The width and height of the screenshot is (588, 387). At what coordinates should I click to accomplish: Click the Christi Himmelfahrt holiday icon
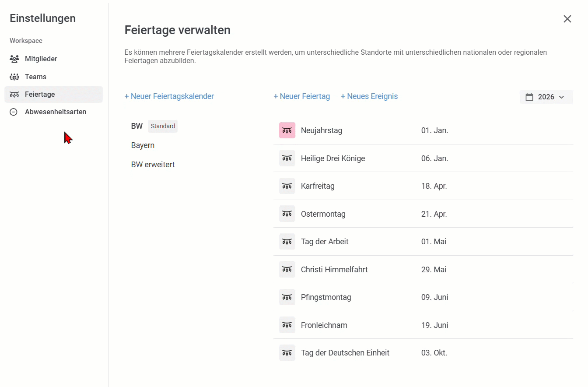pyautogui.click(x=287, y=270)
